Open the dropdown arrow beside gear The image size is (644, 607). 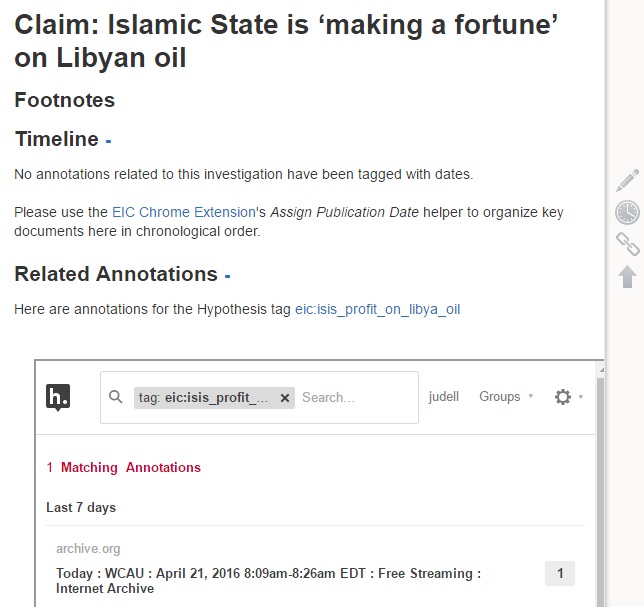pos(581,397)
